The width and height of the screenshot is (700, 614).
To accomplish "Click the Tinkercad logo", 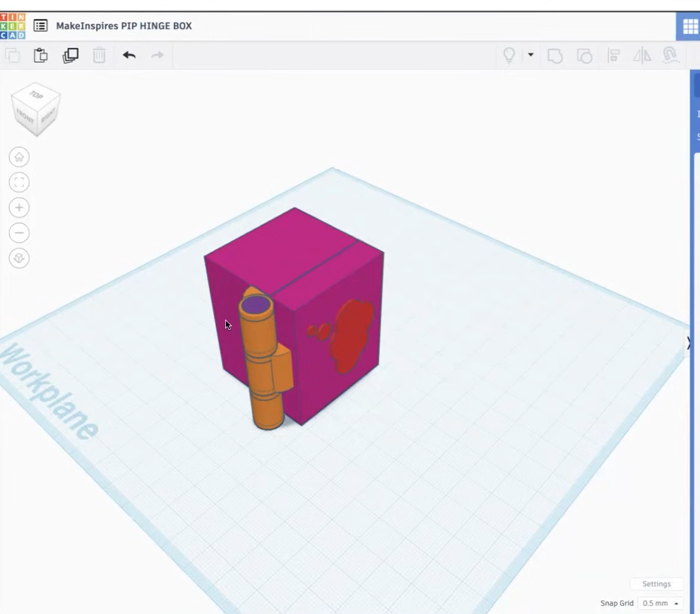I will (x=13, y=26).
